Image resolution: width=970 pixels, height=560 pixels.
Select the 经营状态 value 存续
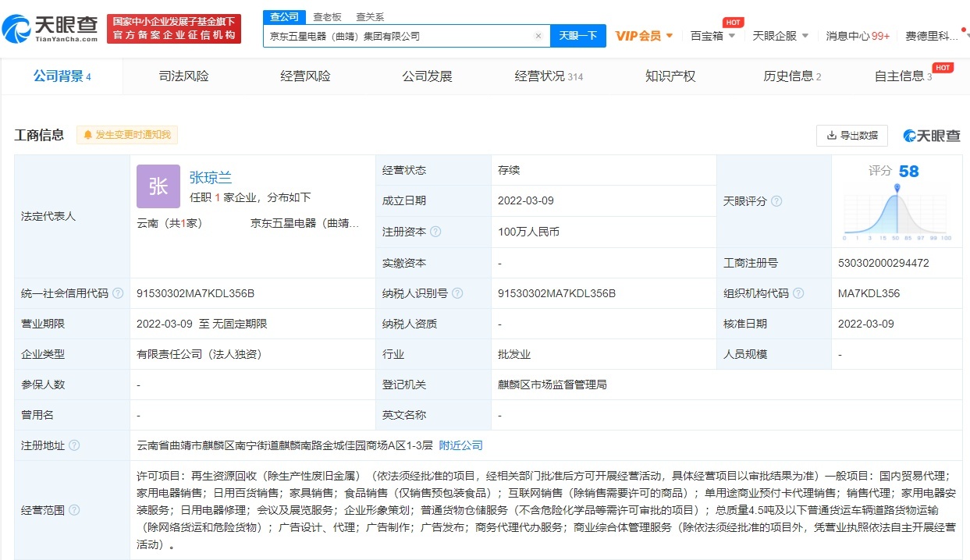click(x=509, y=170)
